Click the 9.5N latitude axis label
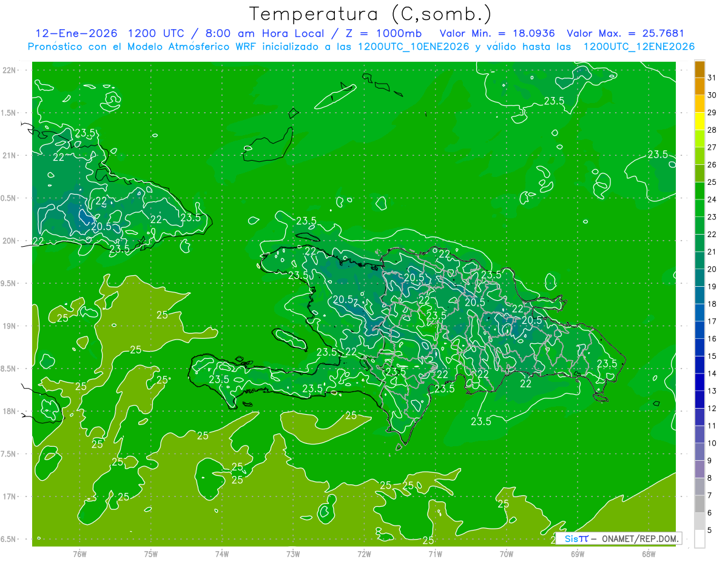The width and height of the screenshot is (728, 562). pyautogui.click(x=8, y=283)
